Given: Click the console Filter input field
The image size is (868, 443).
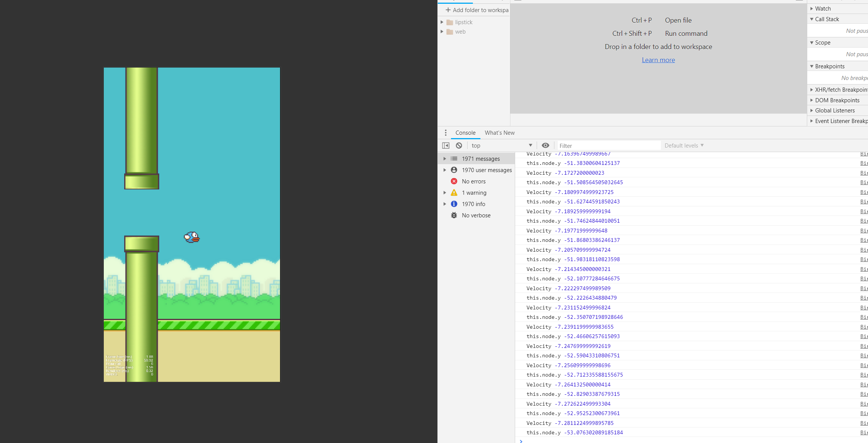Looking at the screenshot, I should click(x=608, y=146).
